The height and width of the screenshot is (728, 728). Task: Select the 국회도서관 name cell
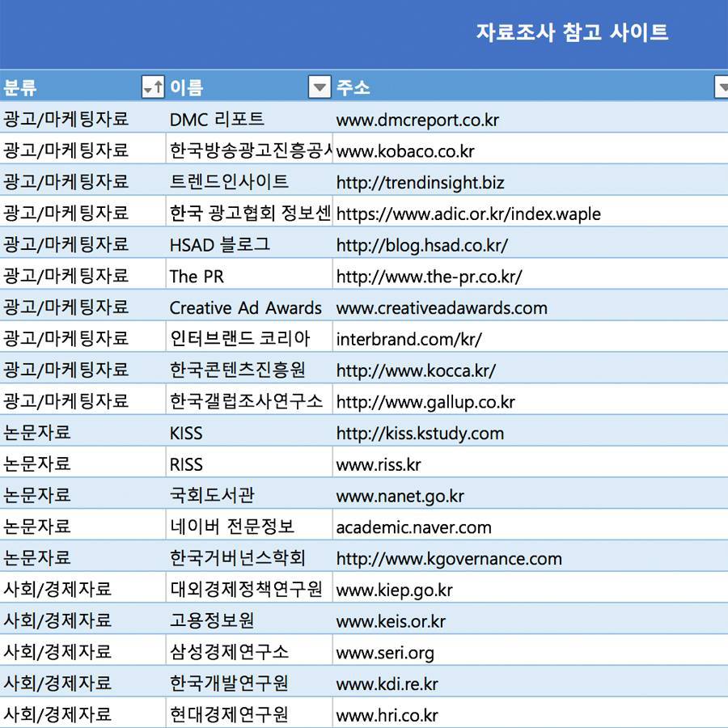(x=249, y=493)
